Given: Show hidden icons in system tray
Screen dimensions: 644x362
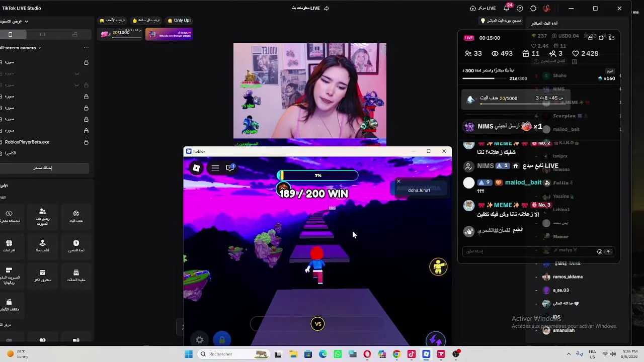Looking at the screenshot, I should point(569,354).
